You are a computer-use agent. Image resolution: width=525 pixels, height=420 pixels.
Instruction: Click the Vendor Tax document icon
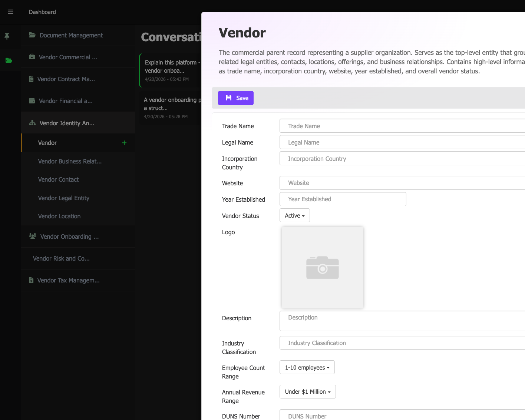coord(30,280)
